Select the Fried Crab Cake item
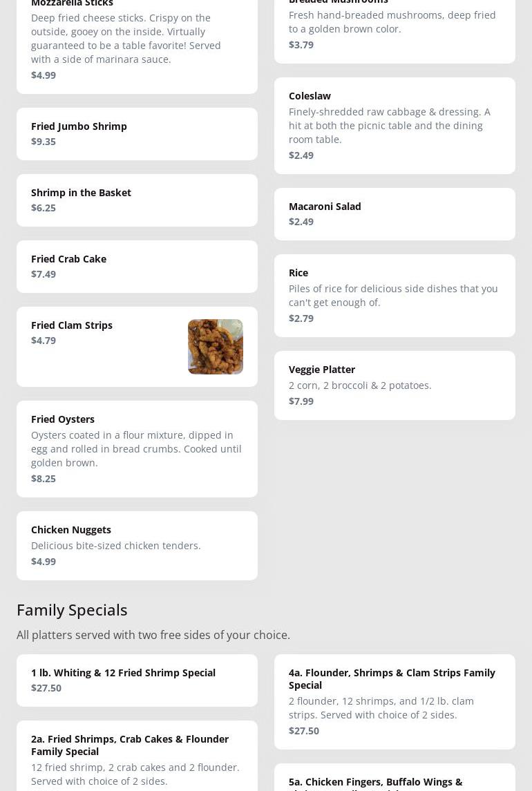The image size is (532, 791). [x=137, y=267]
